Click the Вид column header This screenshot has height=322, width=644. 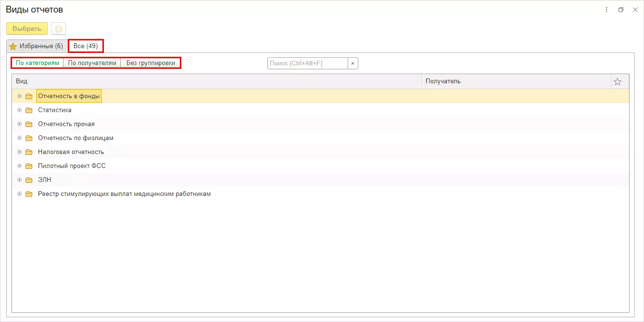pyautogui.click(x=217, y=81)
